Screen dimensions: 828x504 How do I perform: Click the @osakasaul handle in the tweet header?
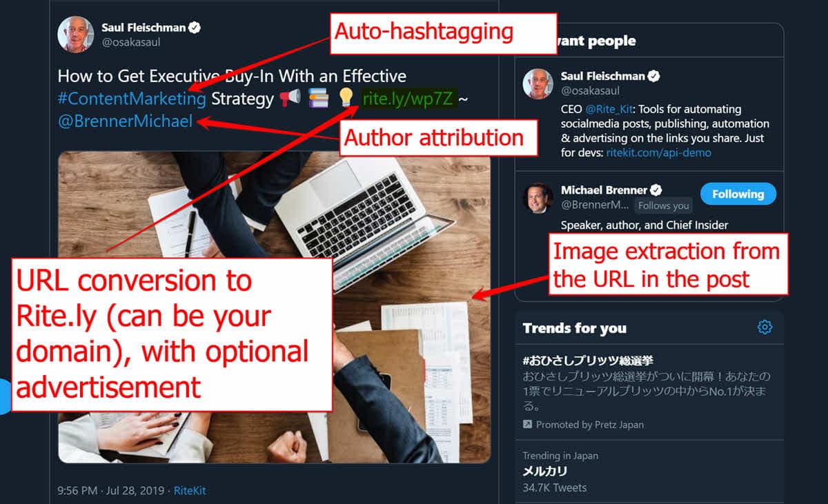coord(131,43)
